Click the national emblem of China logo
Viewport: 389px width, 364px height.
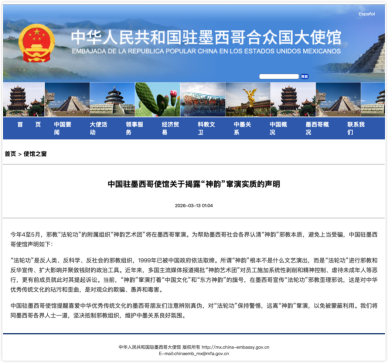click(37, 43)
